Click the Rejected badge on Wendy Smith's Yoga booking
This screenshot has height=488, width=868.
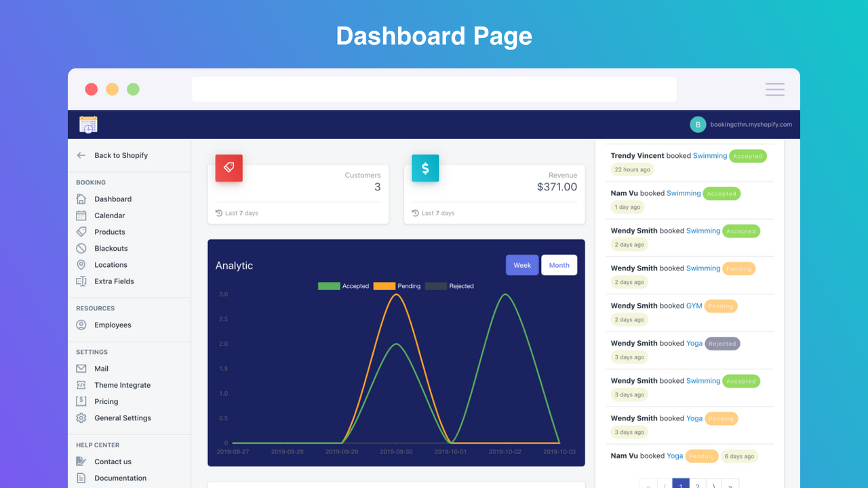pyautogui.click(x=722, y=344)
